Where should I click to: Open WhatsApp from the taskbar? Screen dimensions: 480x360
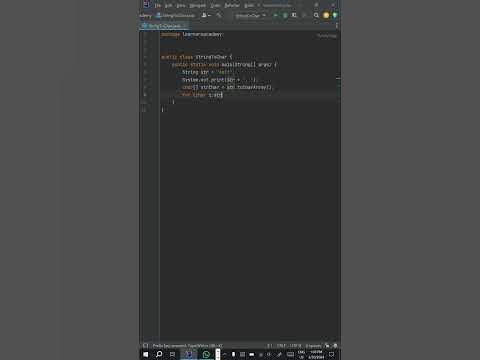[x=206, y=354]
